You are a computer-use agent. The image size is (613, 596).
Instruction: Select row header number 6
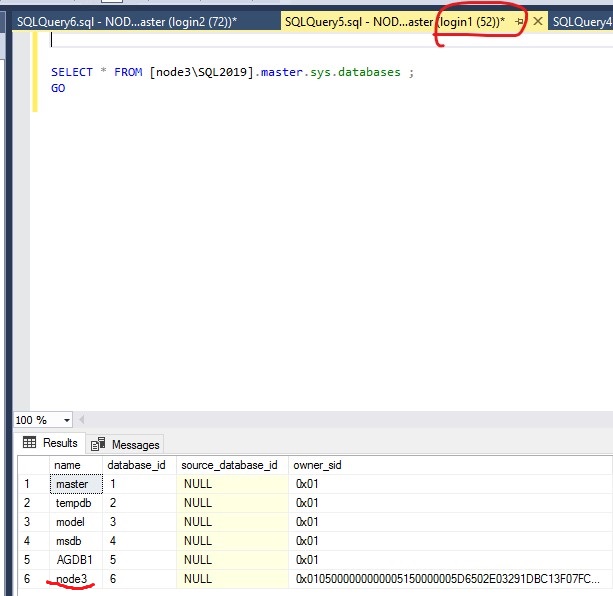tap(34, 579)
